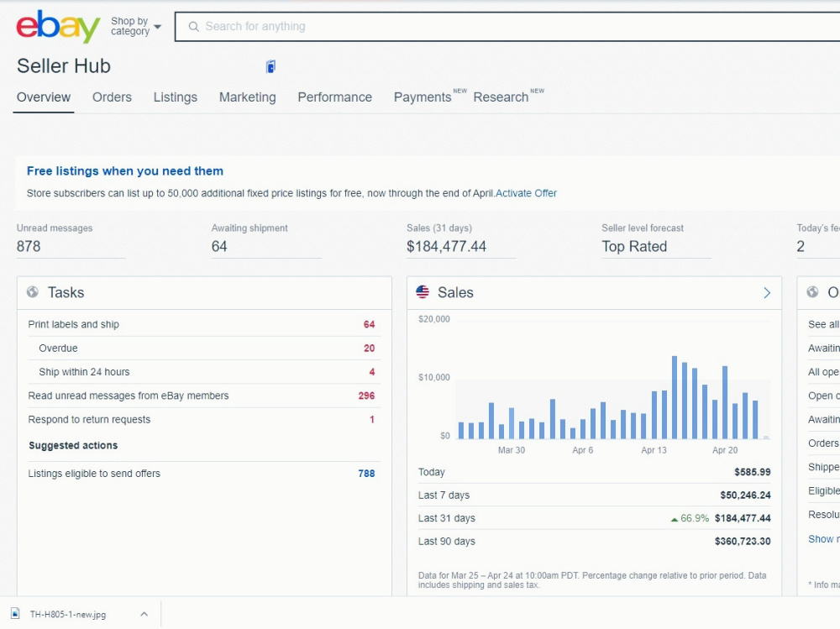The image size is (840, 629).
Task: Go to the Payments tab
Action: (423, 97)
